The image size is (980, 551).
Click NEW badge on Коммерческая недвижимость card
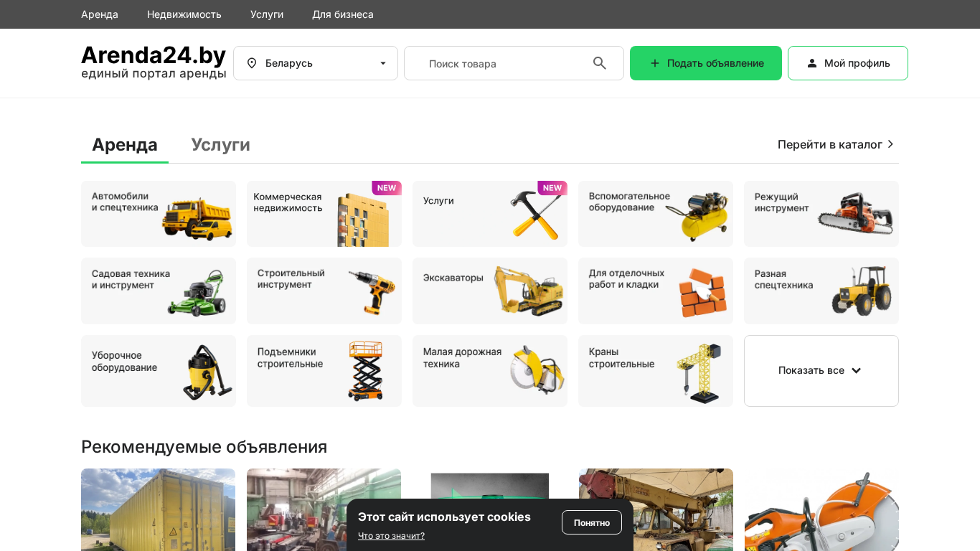387,188
